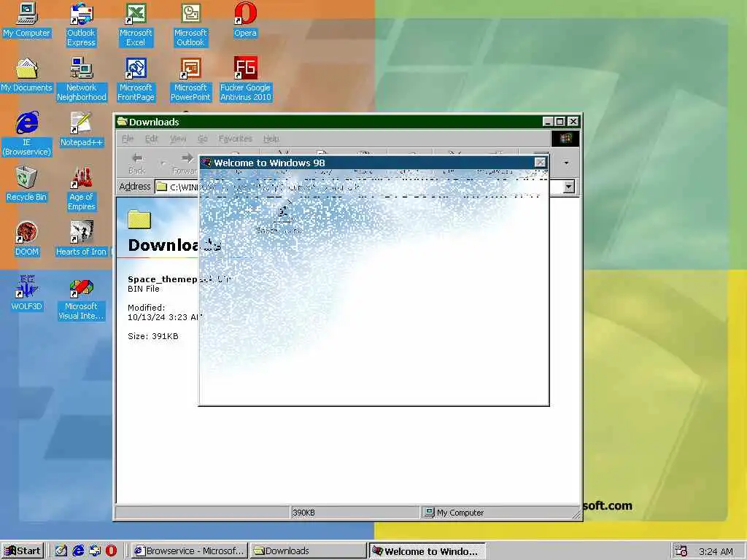This screenshot has width=747, height=560.
Task: Open the Edit menu in Downloads
Action: (x=152, y=139)
